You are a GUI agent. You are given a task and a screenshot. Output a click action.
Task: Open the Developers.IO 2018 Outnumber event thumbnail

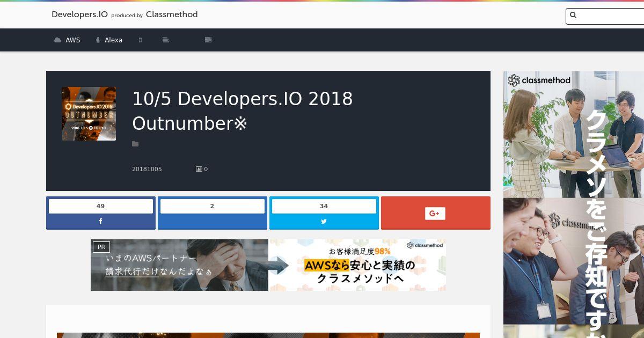click(89, 114)
